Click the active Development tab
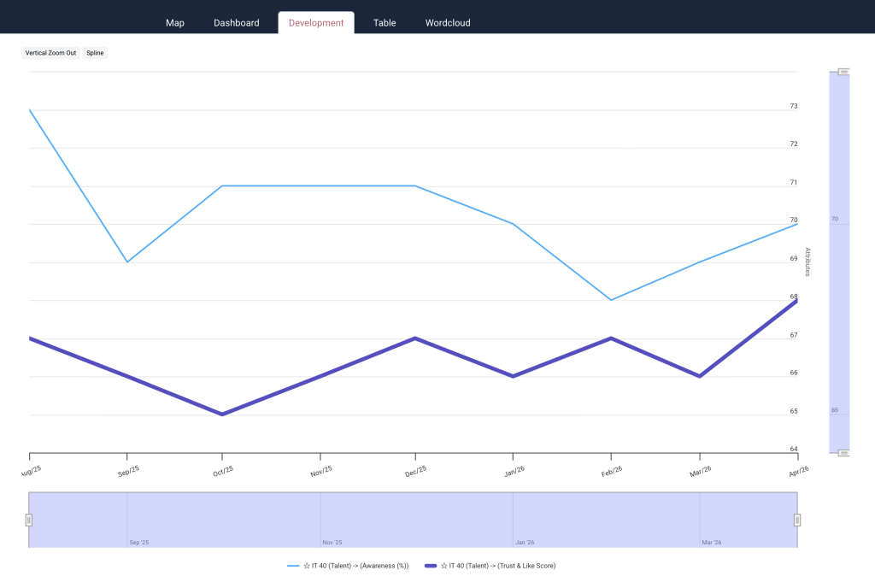This screenshot has height=588, width=875. (x=316, y=23)
